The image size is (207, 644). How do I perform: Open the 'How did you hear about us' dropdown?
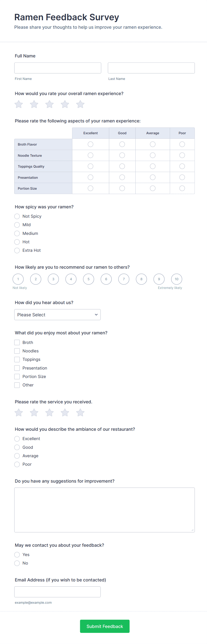click(x=57, y=315)
